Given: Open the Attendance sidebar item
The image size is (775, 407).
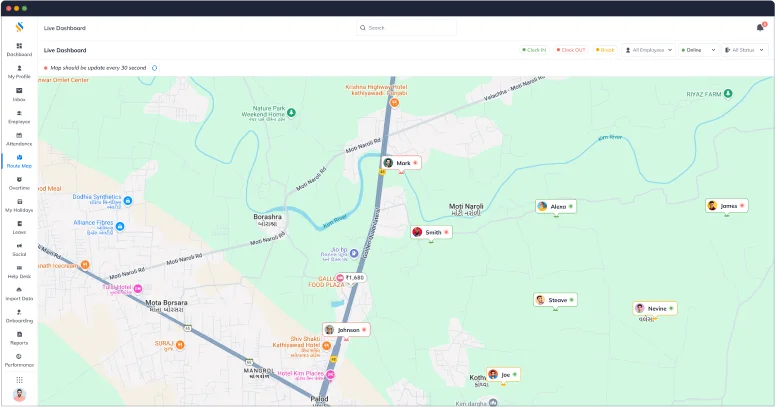Looking at the screenshot, I should [19, 139].
